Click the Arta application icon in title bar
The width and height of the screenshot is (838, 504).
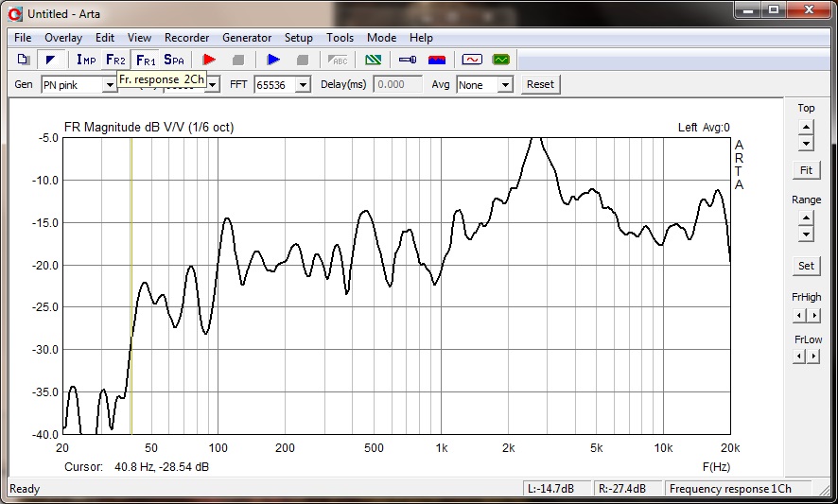[15, 14]
